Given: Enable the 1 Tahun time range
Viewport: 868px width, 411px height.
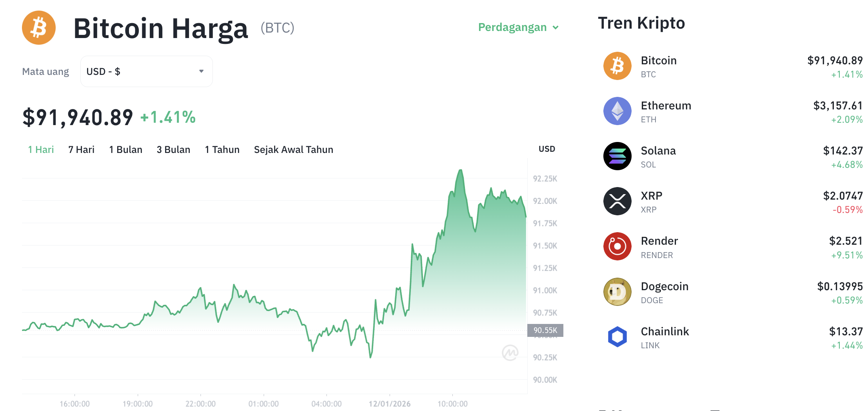Looking at the screenshot, I should [222, 149].
